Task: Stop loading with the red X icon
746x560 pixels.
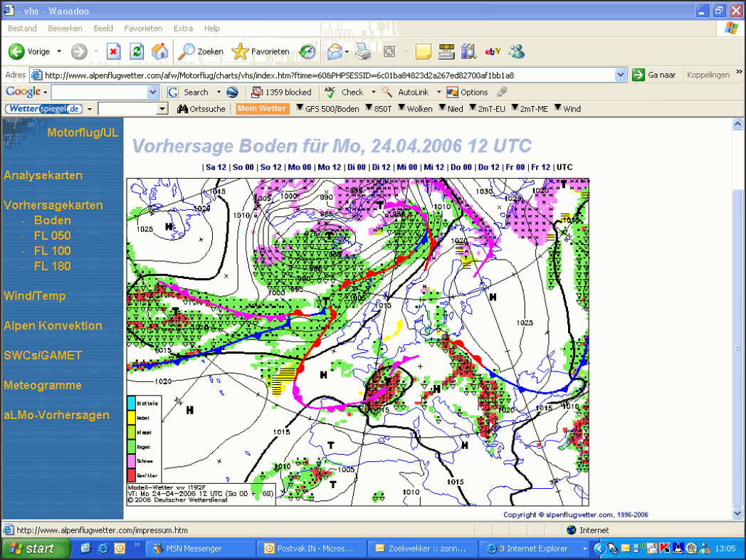Action: click(113, 51)
